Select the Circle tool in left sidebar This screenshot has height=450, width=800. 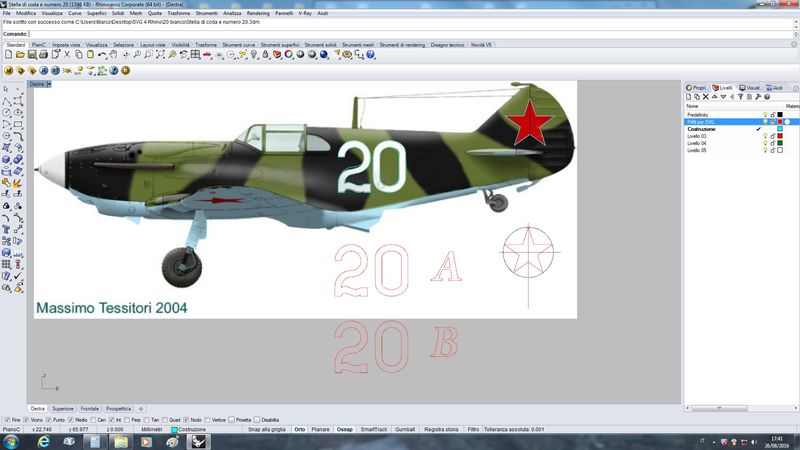[x=7, y=112]
